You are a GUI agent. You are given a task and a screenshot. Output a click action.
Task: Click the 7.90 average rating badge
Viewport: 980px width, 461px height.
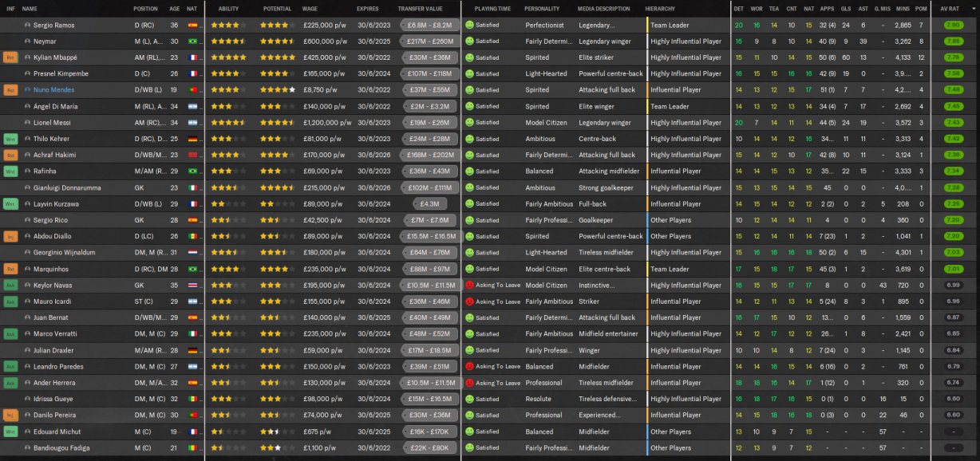(953, 26)
